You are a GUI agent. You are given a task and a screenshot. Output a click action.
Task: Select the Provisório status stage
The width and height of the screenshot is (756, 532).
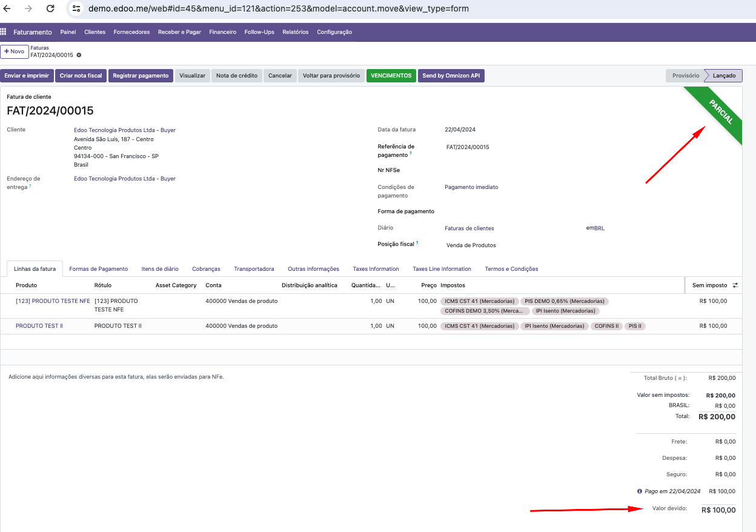point(686,76)
